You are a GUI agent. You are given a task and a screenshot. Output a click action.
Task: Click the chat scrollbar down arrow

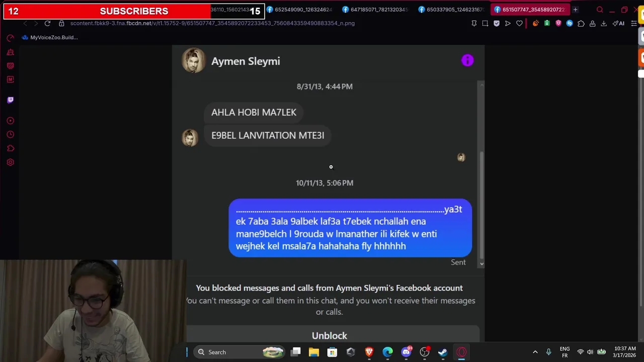[x=481, y=263]
